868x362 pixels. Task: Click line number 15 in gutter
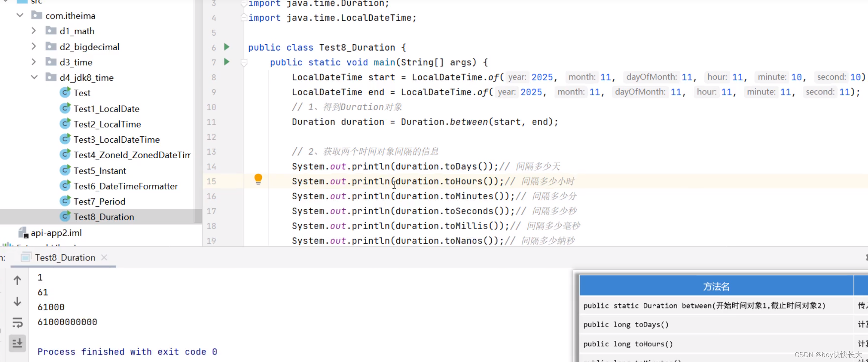211,181
